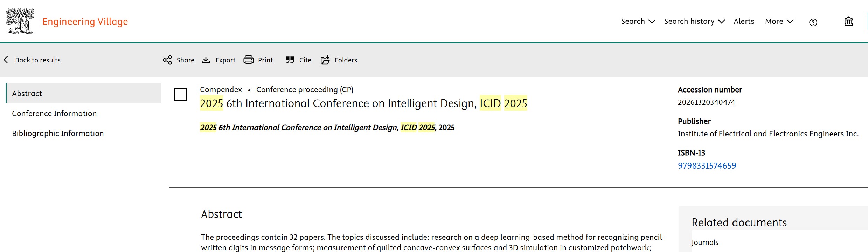Click the Cite quotation icon
Viewport: 868px width, 252px height.
[x=290, y=60]
